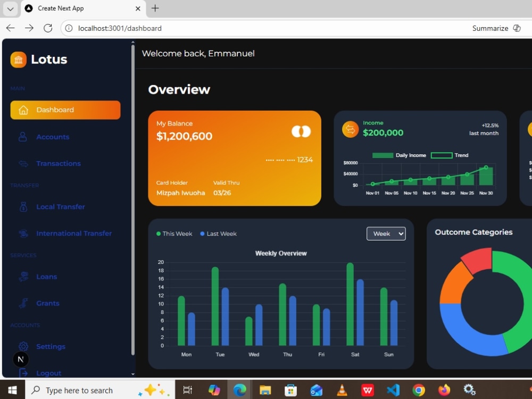Click the International Transfer icon

pos(23,234)
